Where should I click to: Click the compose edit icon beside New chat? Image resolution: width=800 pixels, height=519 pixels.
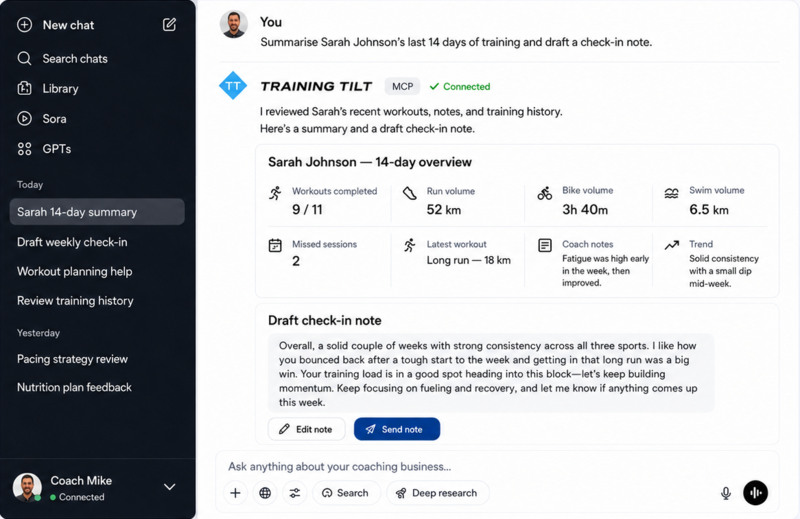(169, 24)
